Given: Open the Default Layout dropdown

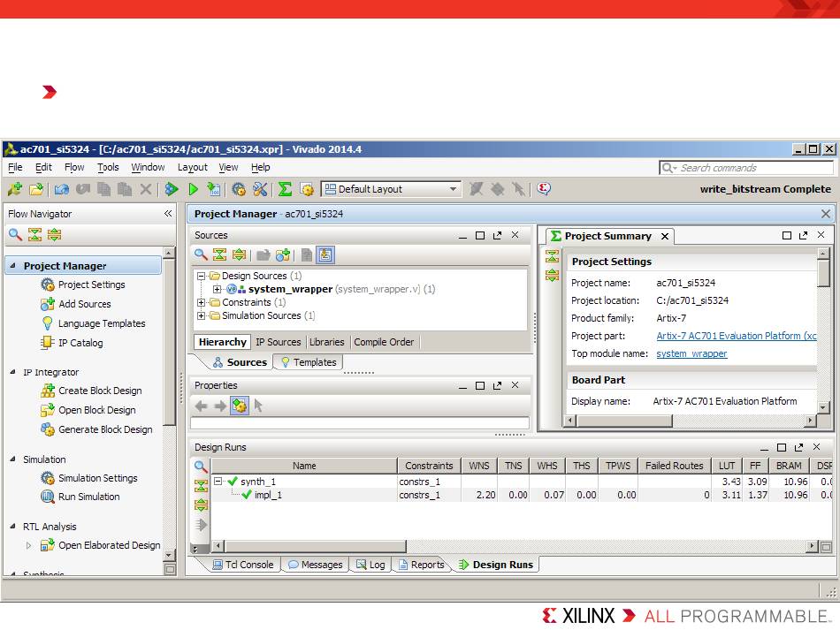Looking at the screenshot, I should (453, 189).
